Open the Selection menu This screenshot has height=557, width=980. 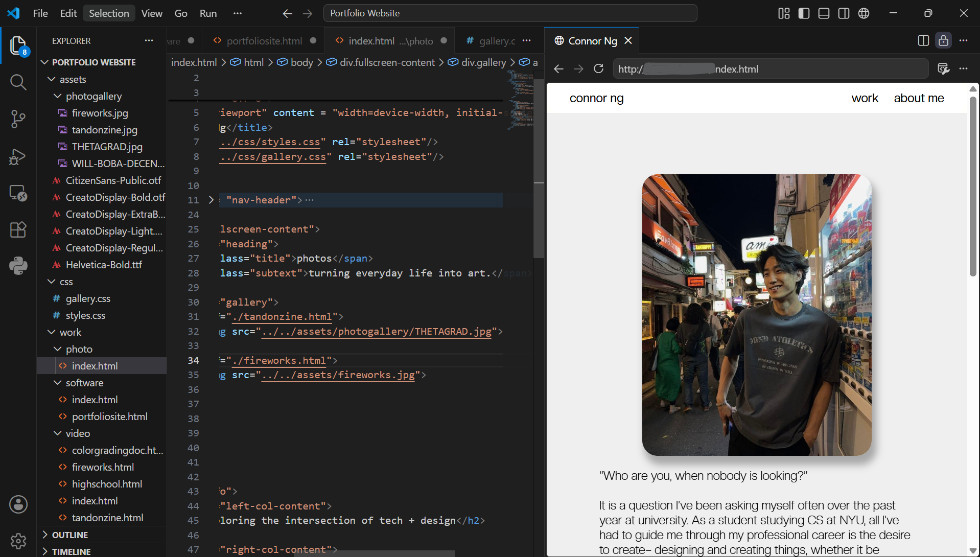pos(109,13)
